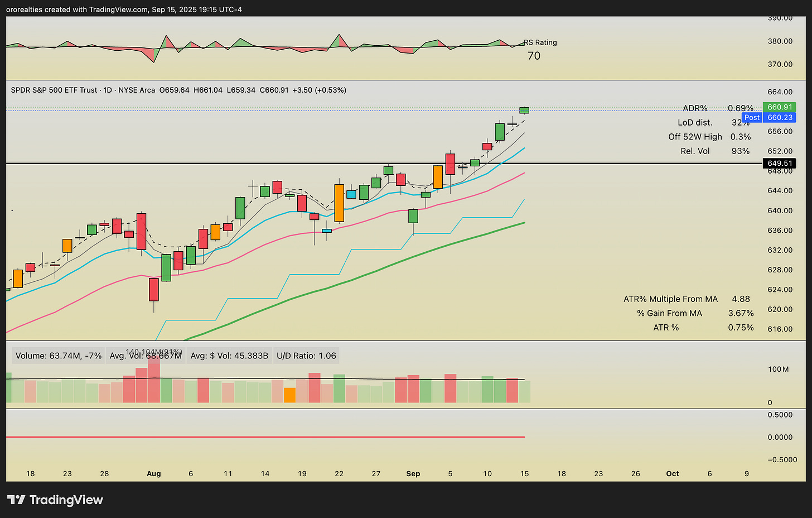
Task: Click the Aug label on the time axis
Action: pos(154,474)
